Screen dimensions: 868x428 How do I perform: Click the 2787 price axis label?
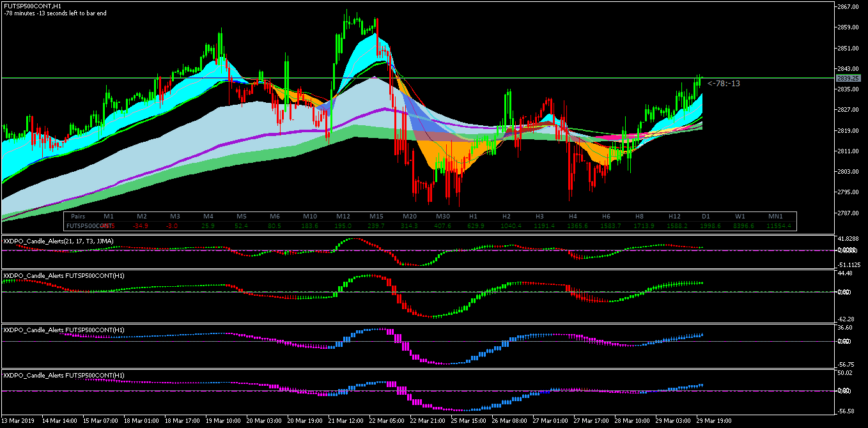pos(848,213)
